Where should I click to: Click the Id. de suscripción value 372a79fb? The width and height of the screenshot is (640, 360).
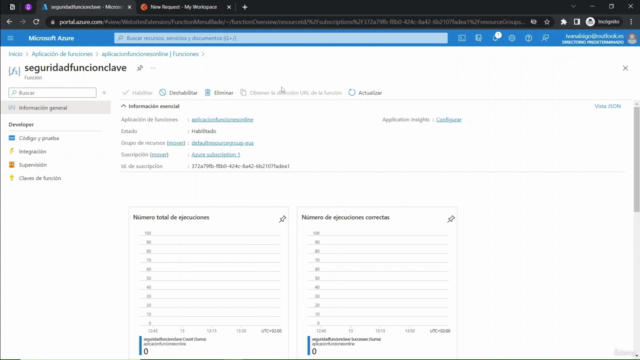240,166
